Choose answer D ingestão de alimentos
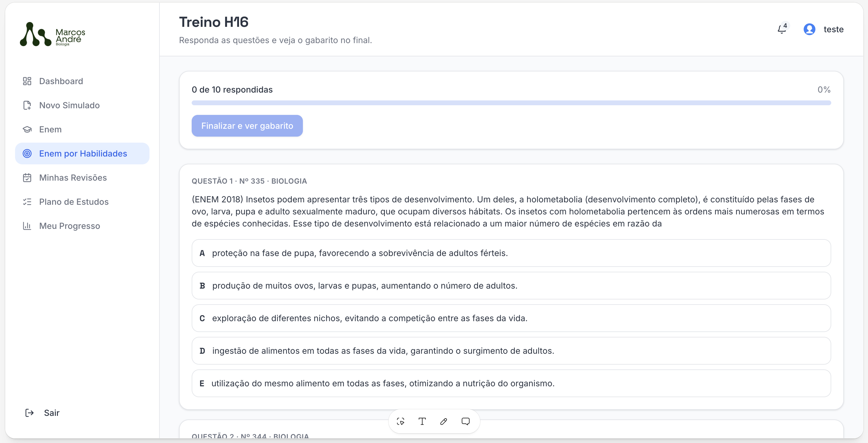The height and width of the screenshot is (443, 868). (x=511, y=351)
